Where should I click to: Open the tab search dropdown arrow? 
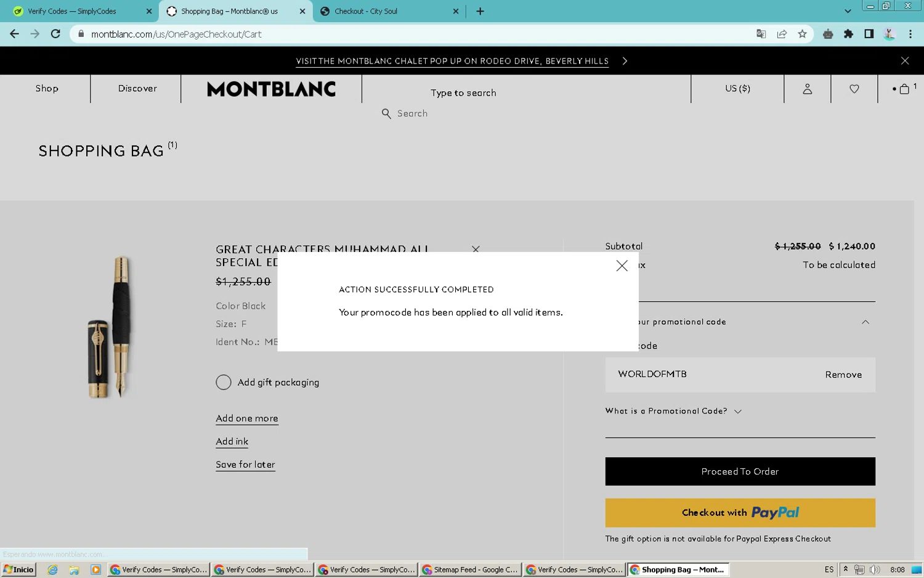pyautogui.click(x=848, y=11)
